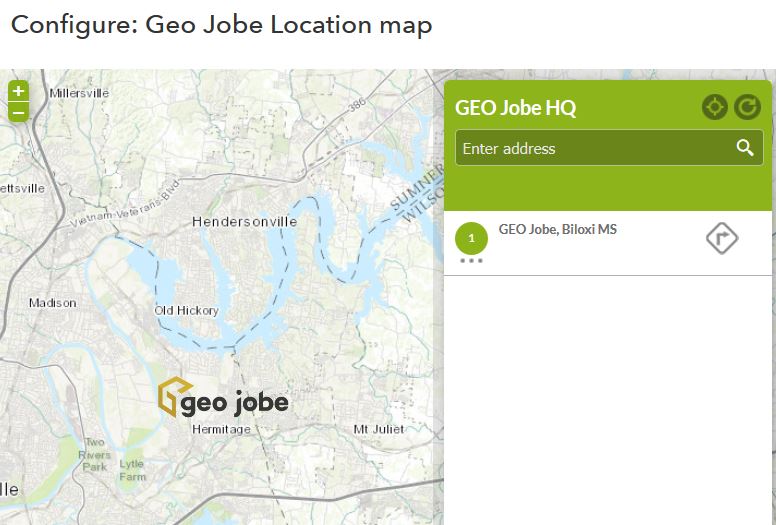Click the Hermitage label on the map
Image resolution: width=776 pixels, height=525 pixels.
220,429
